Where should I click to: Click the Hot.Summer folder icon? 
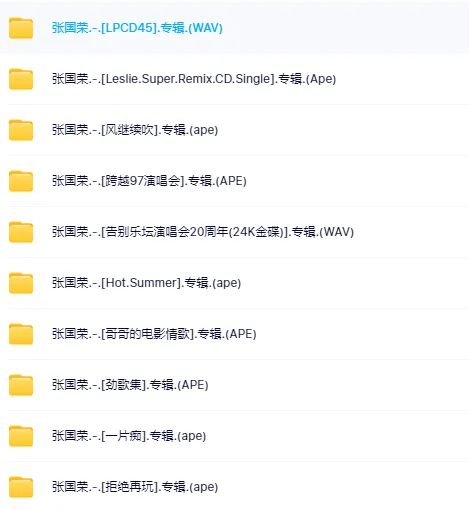[x=21, y=283]
